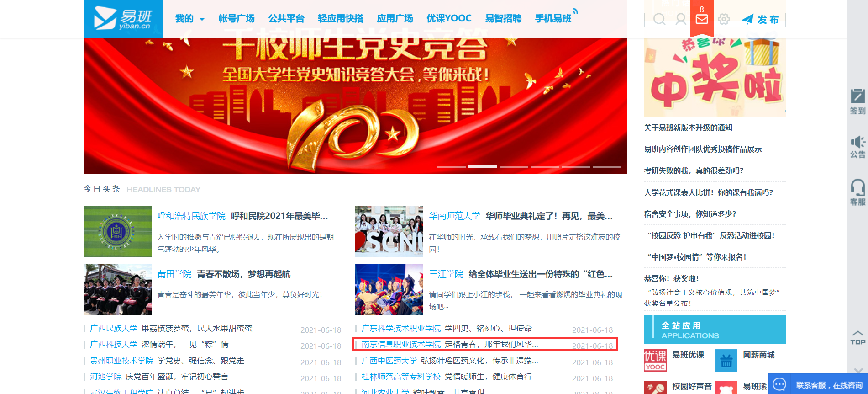Go to 应用广场 in navigation
The image size is (868, 394).
(x=395, y=19)
